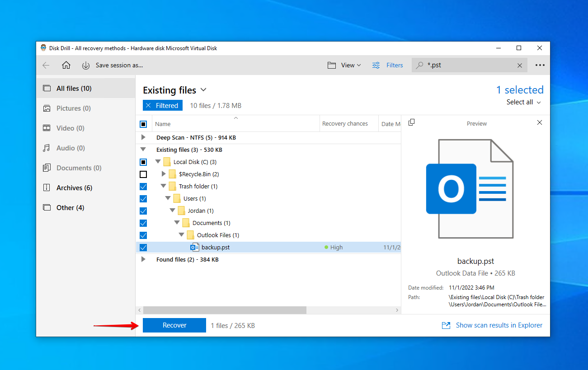Click the large Outlook preview thumbnail
The height and width of the screenshot is (370, 588).
[470, 188]
